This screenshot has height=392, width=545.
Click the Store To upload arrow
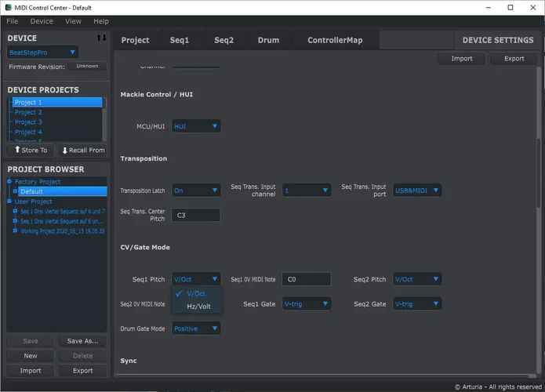click(x=17, y=150)
